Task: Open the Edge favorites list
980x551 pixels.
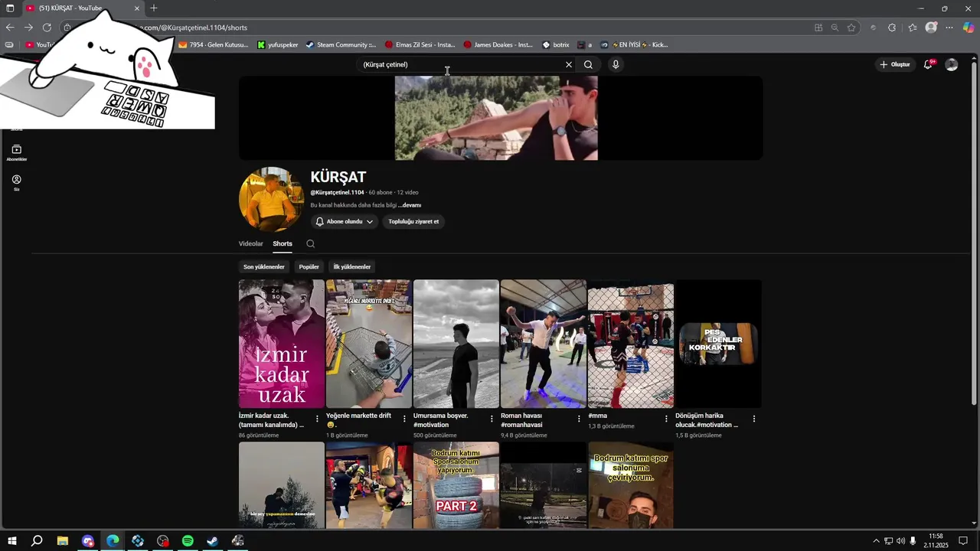Action: [912, 28]
